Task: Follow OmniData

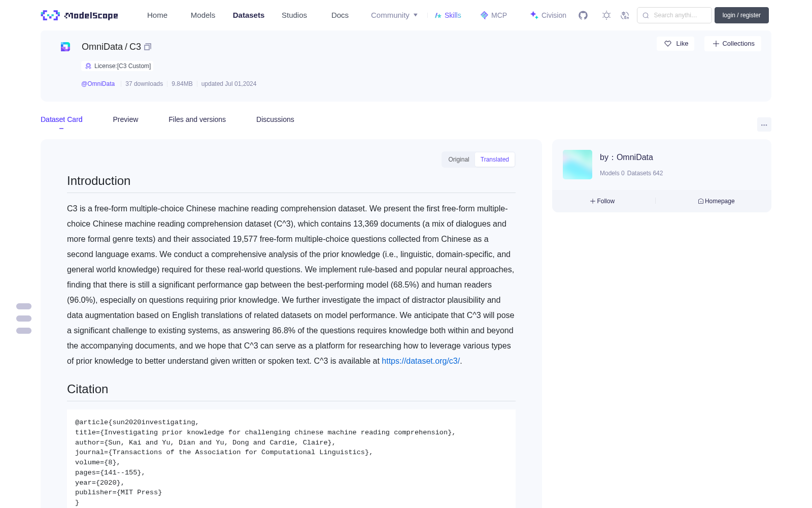Action: (x=602, y=201)
